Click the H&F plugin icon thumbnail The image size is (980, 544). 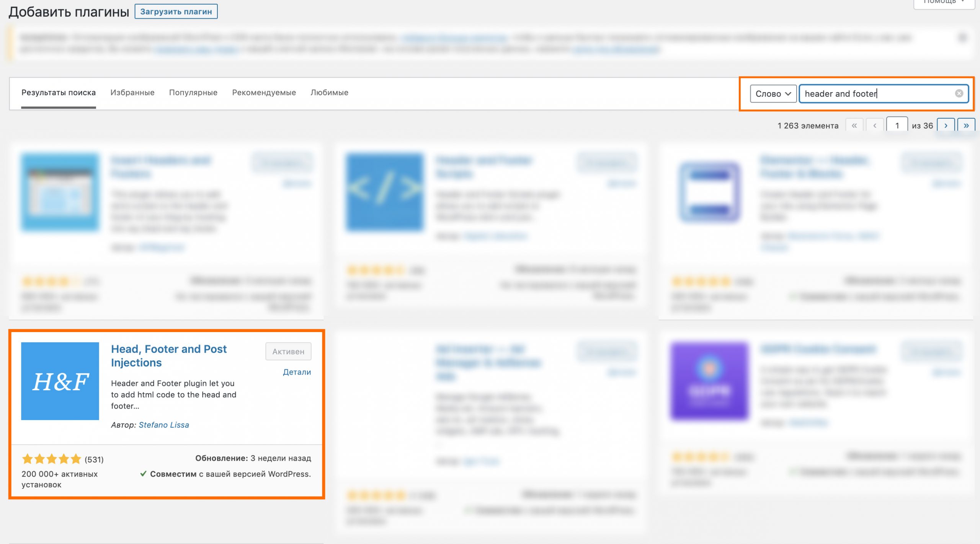tap(60, 381)
